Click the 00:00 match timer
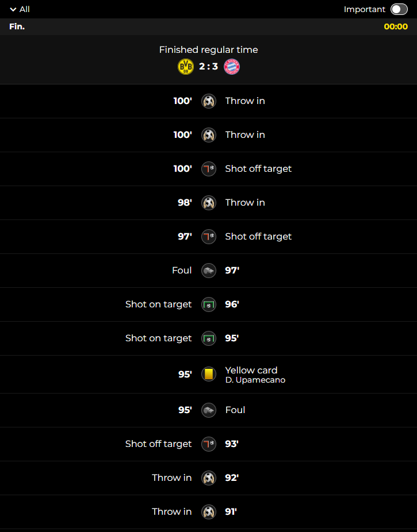Viewport: 417px width, 532px height. click(396, 26)
